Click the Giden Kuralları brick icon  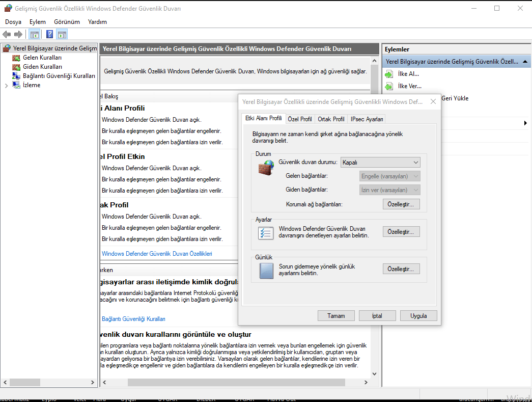[x=16, y=67]
